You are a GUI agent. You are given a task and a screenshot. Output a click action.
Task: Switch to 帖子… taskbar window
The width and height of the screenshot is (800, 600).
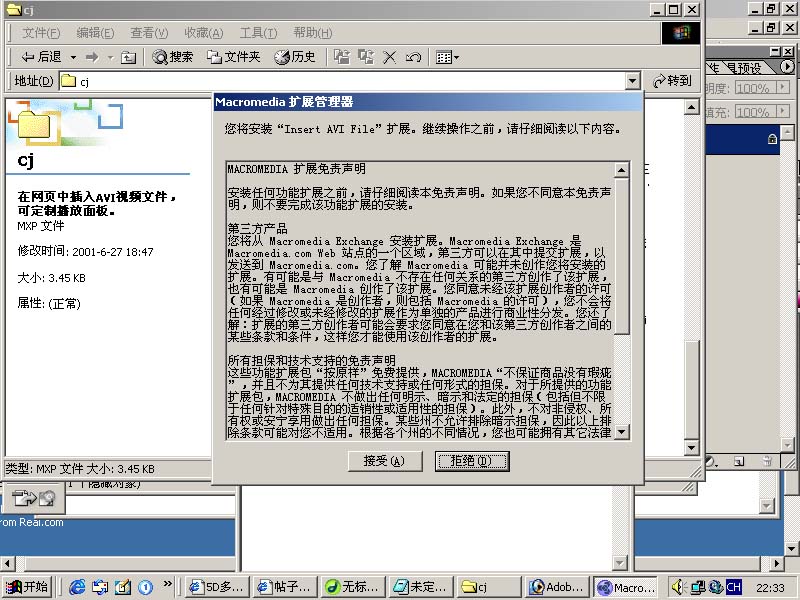tap(285, 587)
